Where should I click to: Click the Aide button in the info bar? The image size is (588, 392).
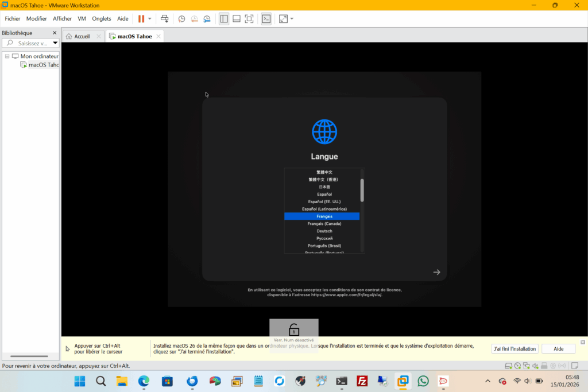558,349
